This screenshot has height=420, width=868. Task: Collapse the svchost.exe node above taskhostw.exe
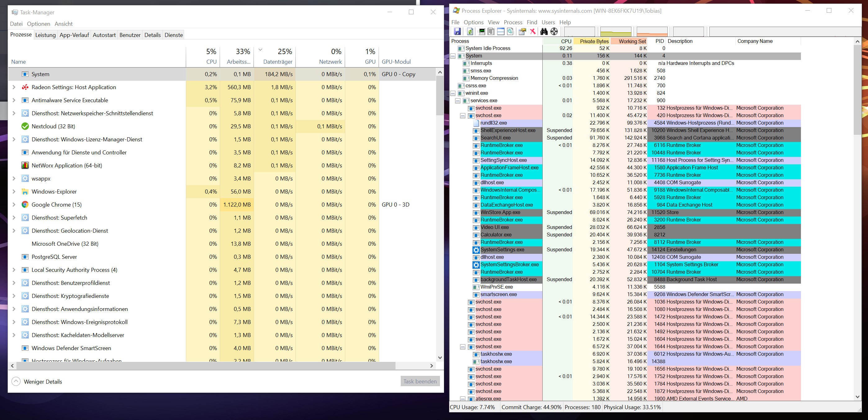pos(463,347)
